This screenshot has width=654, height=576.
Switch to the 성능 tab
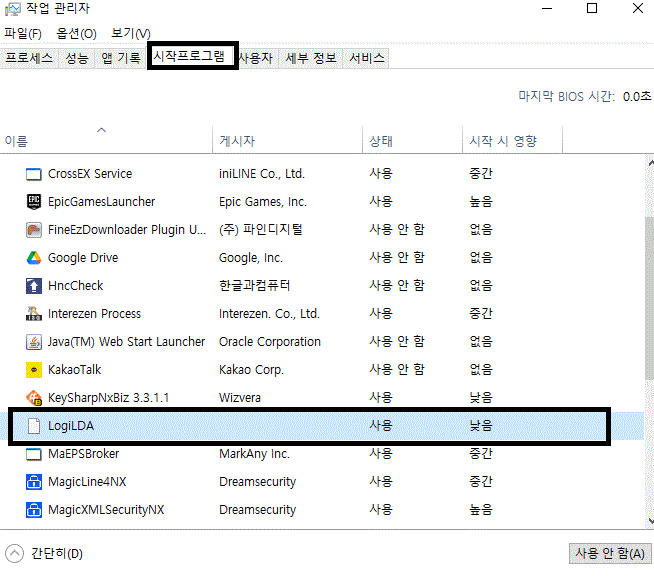[x=77, y=58]
